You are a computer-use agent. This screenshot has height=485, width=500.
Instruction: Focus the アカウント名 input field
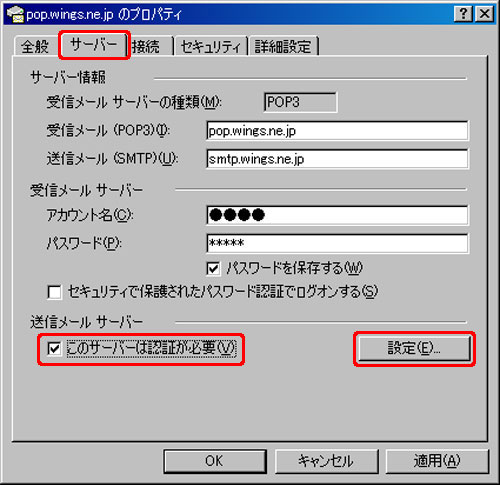click(337, 215)
